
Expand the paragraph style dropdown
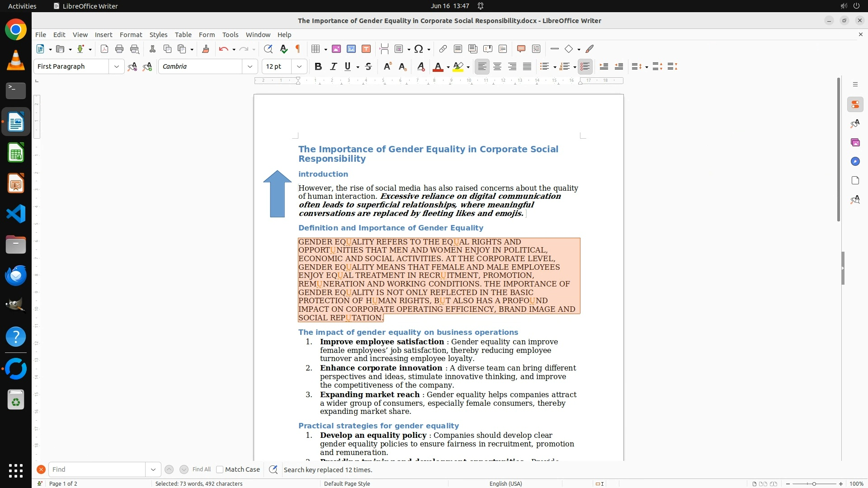(x=117, y=66)
